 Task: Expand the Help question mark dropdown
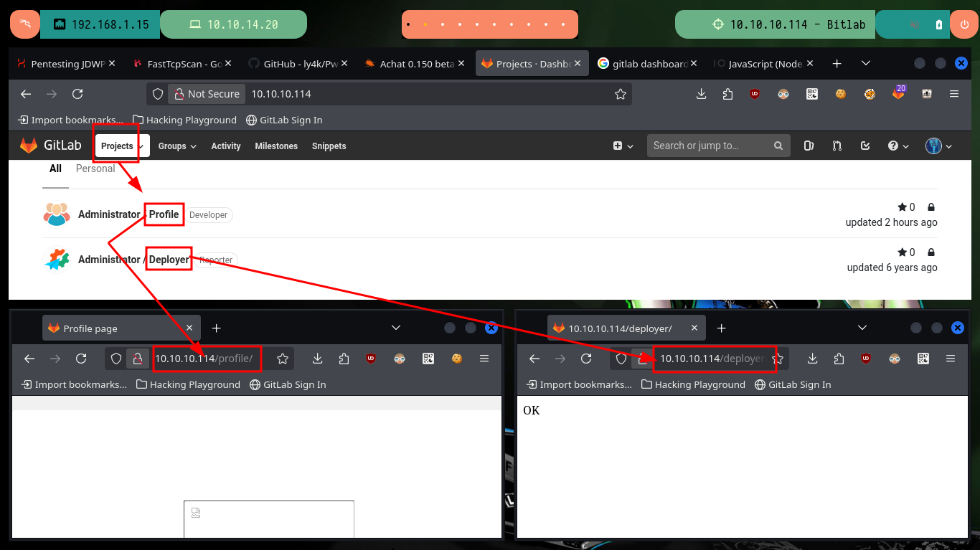(898, 146)
